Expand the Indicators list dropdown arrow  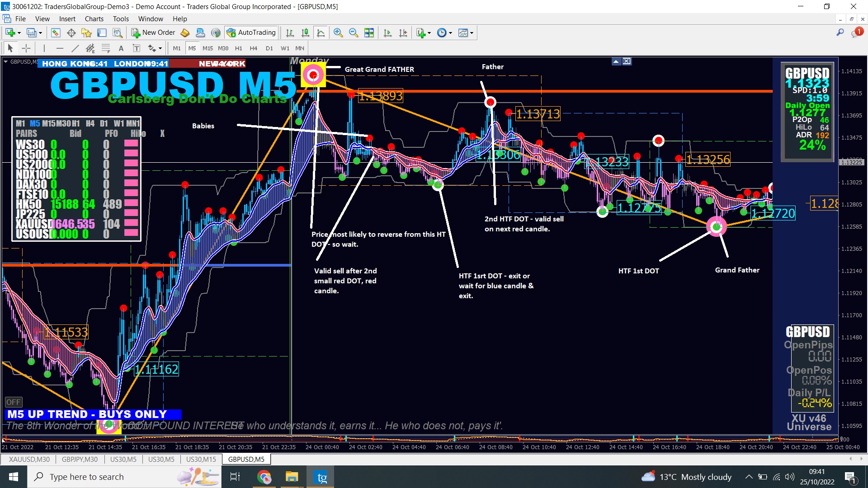coord(429,33)
